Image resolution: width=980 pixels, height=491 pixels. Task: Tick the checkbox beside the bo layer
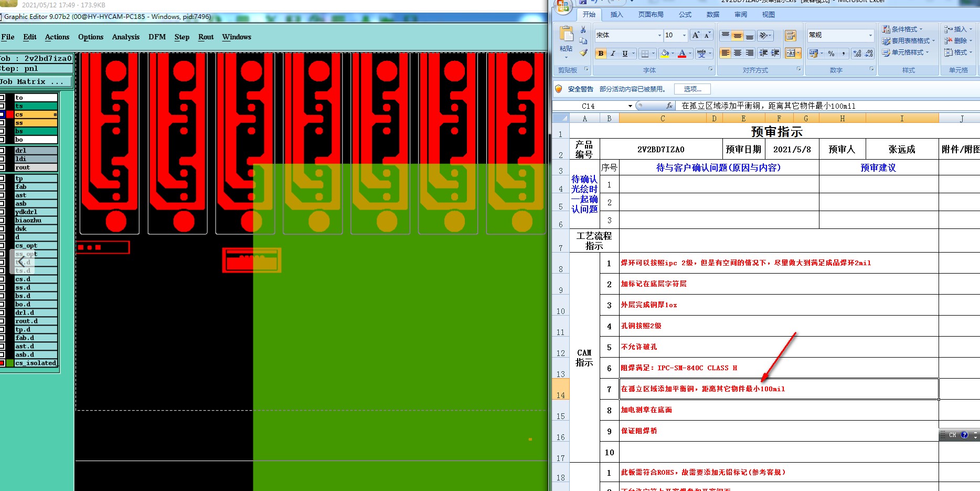point(2,140)
